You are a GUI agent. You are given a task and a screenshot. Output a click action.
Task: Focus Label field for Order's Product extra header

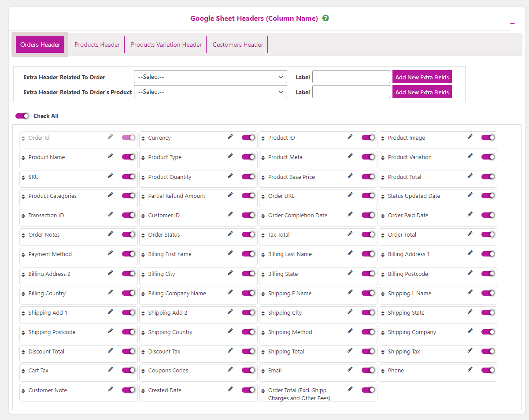click(351, 92)
